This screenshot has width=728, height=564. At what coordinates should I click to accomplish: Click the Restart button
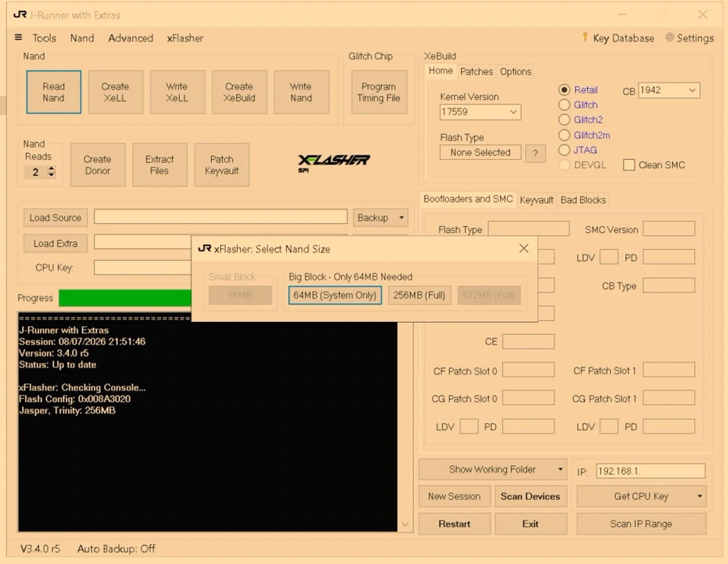454,523
